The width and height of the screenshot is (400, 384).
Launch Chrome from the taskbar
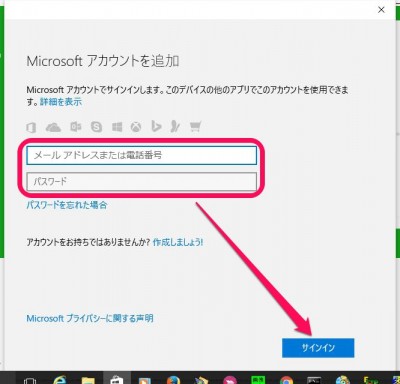[x=286, y=380]
